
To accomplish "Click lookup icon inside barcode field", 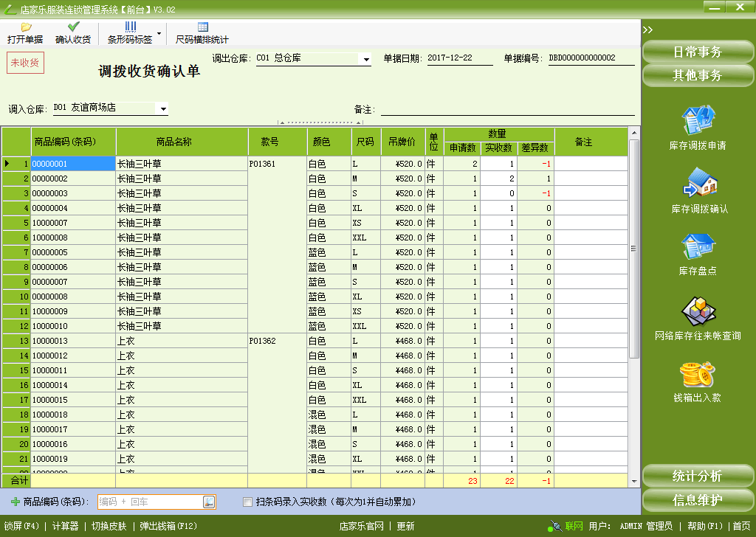I will [x=209, y=502].
